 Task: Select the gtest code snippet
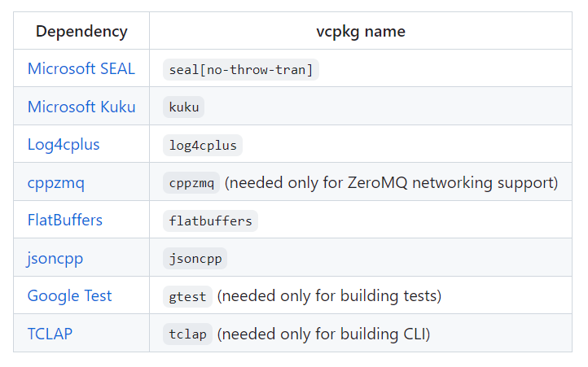point(187,296)
